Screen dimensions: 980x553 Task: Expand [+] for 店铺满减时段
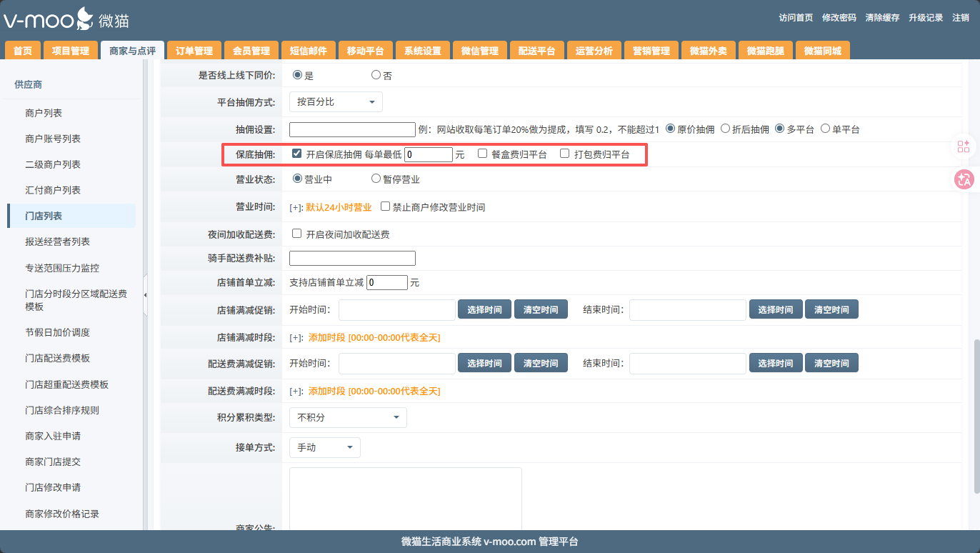point(296,337)
